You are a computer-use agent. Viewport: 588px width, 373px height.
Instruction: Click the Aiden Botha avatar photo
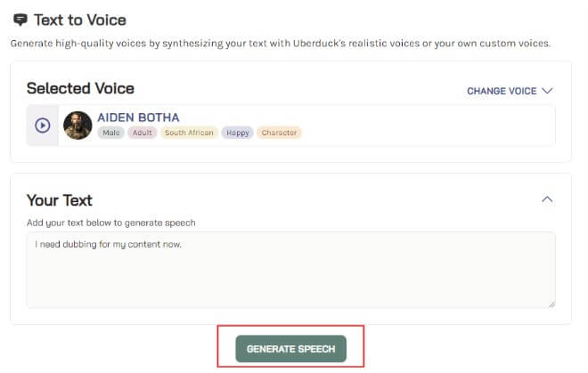pos(78,126)
